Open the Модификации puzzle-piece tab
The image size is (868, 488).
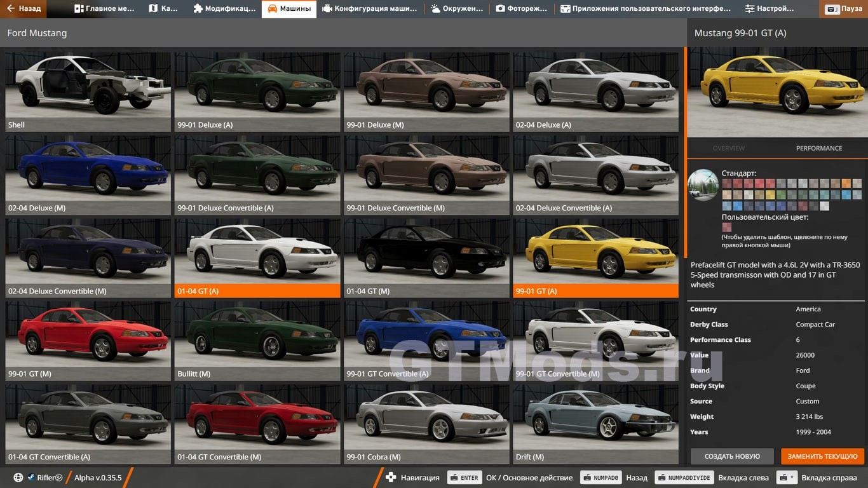[x=224, y=9]
